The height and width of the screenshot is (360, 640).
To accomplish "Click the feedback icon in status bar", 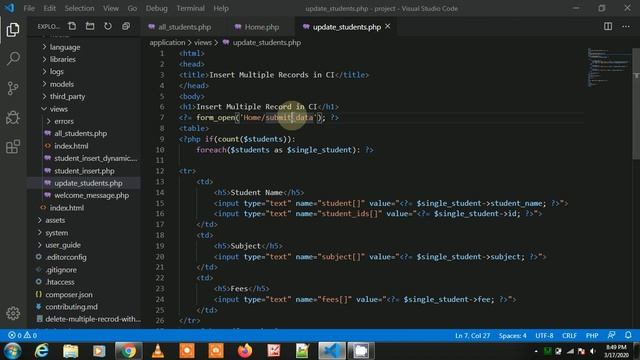I will click(x=611, y=335).
